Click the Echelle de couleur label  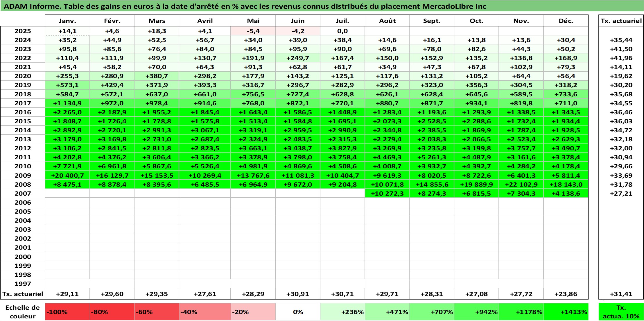(x=23, y=312)
